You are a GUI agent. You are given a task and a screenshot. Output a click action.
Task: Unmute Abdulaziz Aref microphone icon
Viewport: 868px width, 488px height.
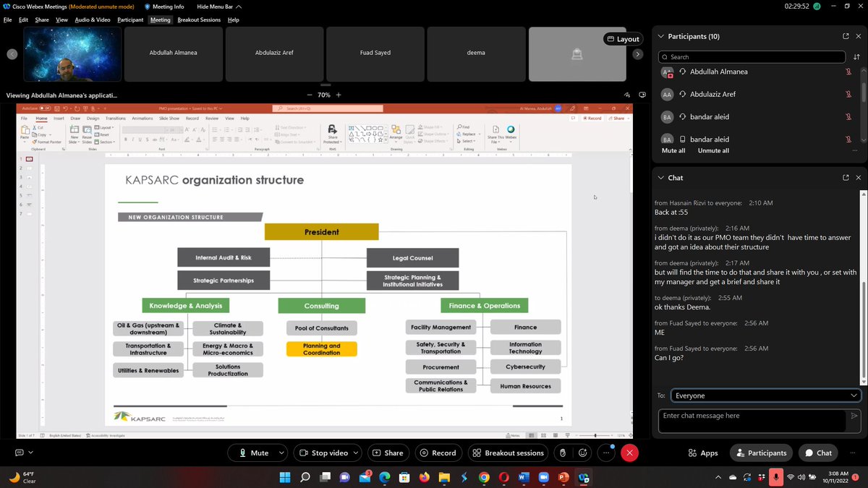point(848,94)
